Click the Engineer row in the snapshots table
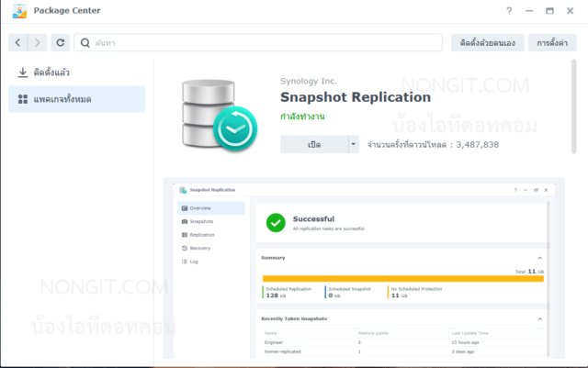 pyautogui.click(x=401, y=342)
